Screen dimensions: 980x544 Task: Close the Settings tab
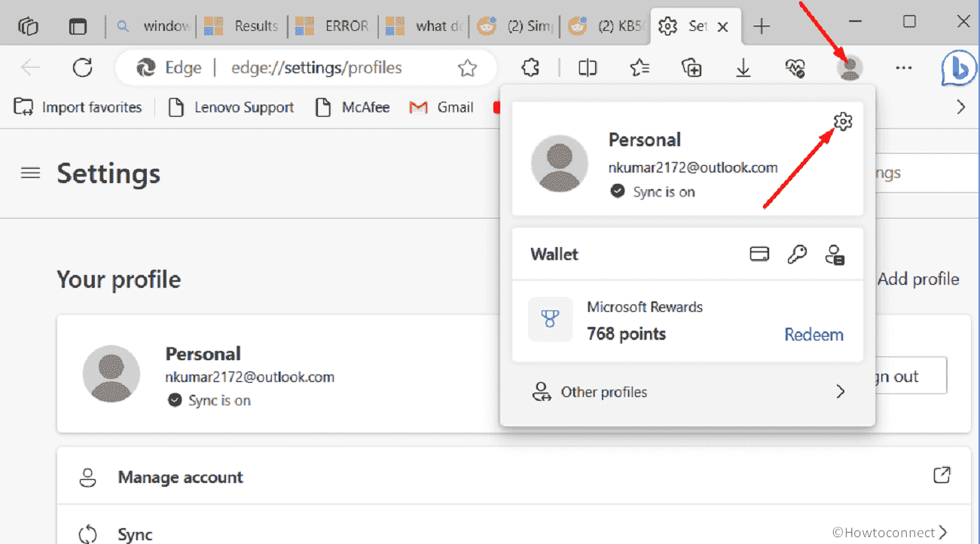(722, 27)
